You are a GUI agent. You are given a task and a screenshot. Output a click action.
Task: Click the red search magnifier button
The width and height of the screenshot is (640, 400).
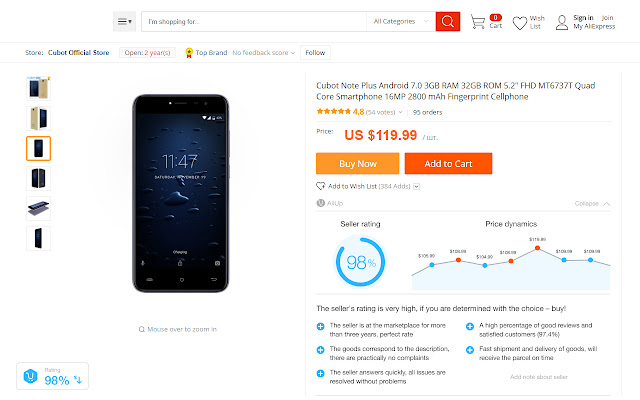tap(448, 21)
